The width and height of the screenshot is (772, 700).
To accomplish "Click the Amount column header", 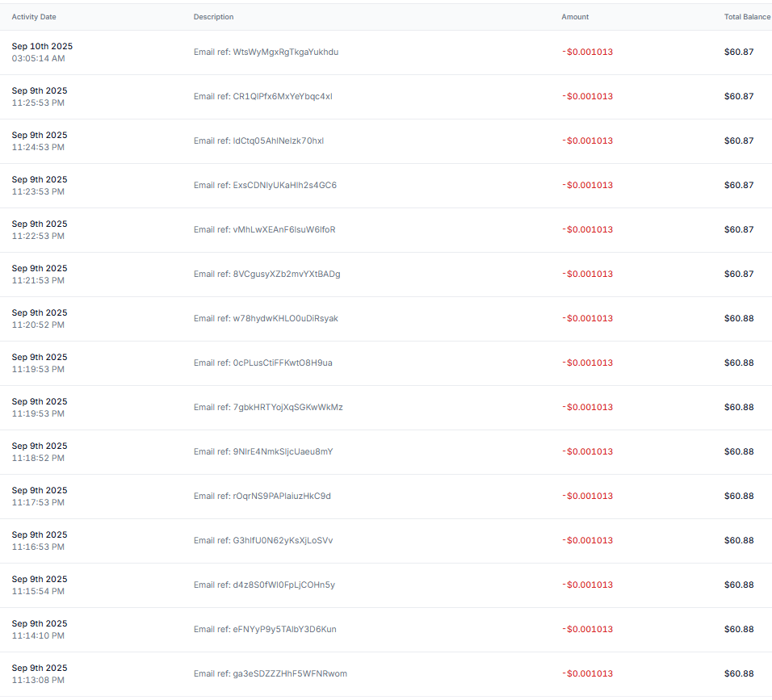I will (575, 17).
